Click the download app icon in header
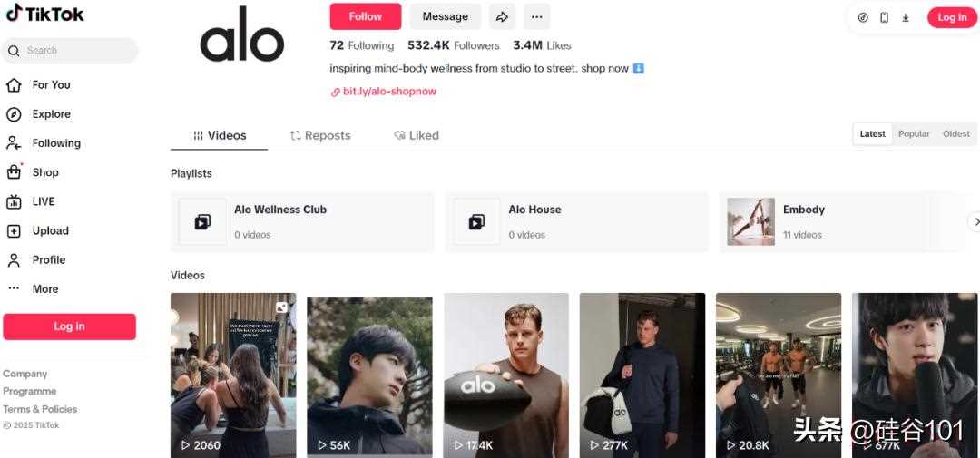The image size is (980, 458). (905, 17)
